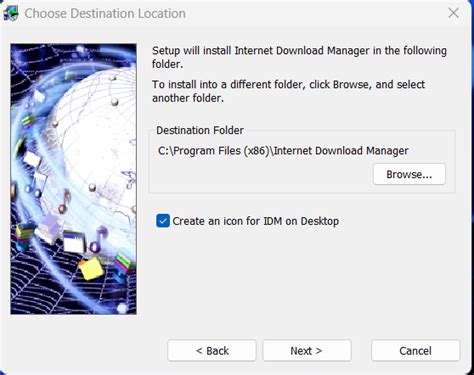Click the 'Setup will install Internet Download Manager' text
Screen dimensions: 474x375
click(299, 57)
